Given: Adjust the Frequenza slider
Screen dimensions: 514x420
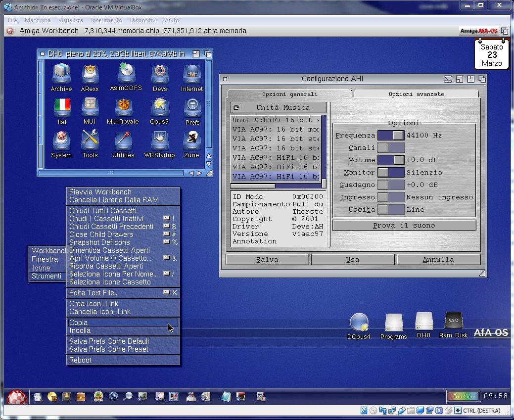Looking at the screenshot, I should coord(391,136).
